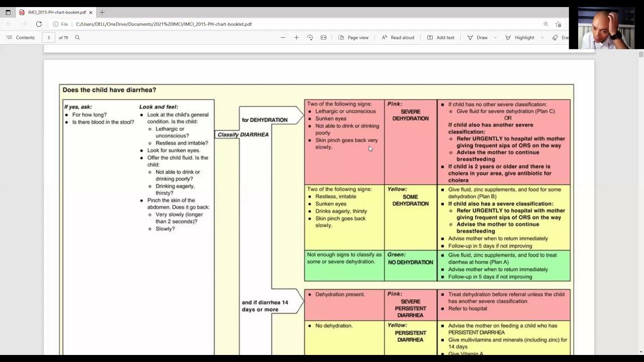644x362 pixels.
Task: Open the browser zoom magnifier icon
Action: click(546, 24)
